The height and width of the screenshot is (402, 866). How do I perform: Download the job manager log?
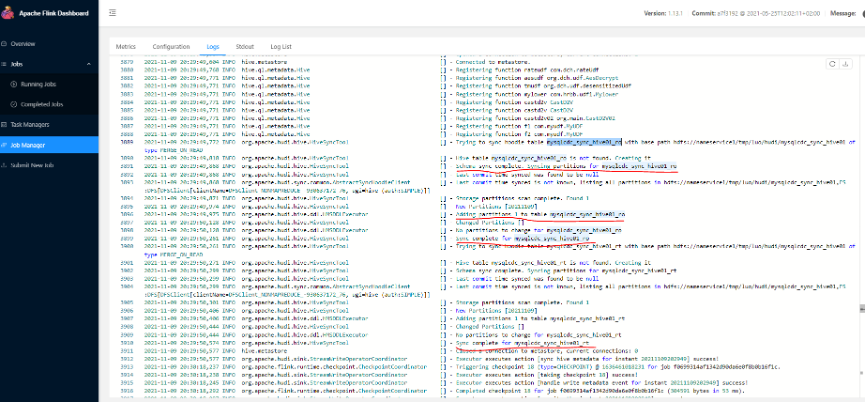[845, 64]
